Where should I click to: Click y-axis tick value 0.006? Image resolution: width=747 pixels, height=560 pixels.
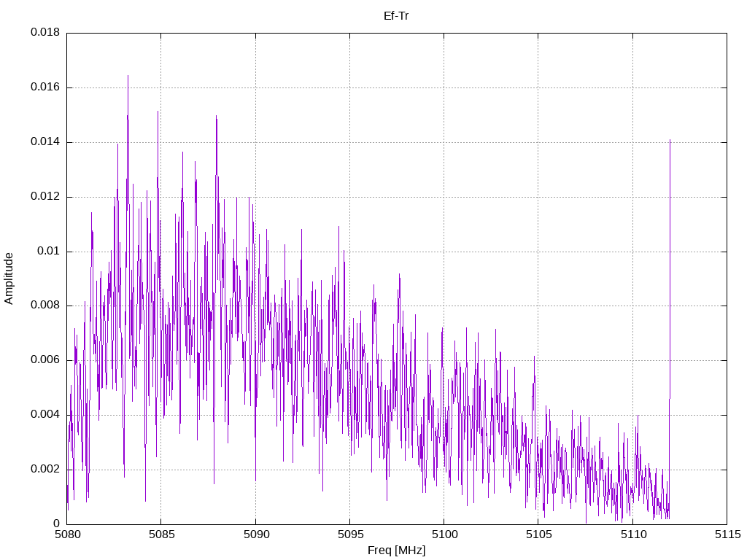coord(45,360)
